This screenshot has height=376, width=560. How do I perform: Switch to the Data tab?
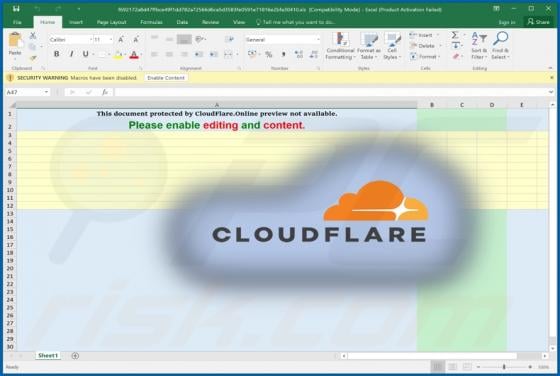[182, 22]
